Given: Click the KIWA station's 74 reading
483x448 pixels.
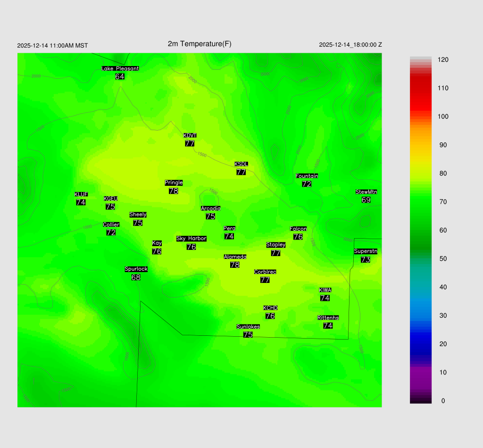Looking at the screenshot, I should [325, 298].
